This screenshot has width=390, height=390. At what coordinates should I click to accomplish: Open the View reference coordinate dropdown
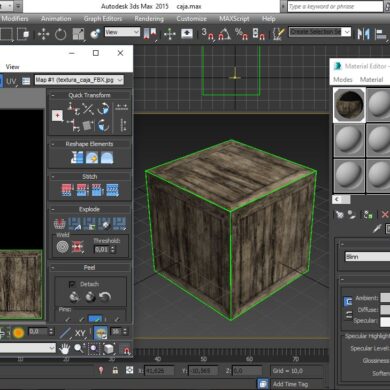(x=122, y=32)
